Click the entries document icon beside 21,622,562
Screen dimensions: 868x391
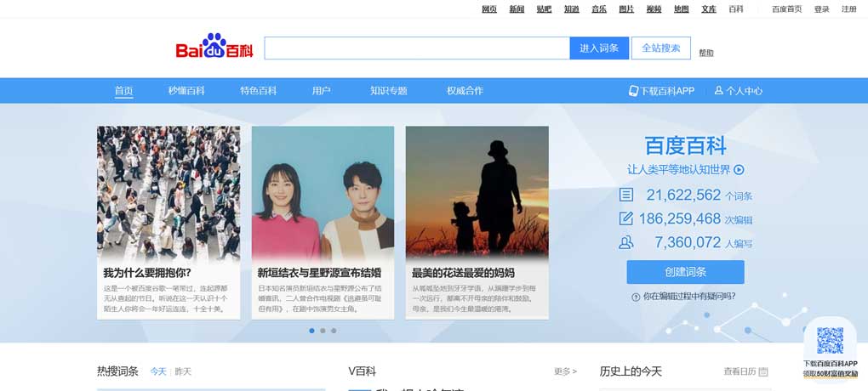[x=626, y=195]
